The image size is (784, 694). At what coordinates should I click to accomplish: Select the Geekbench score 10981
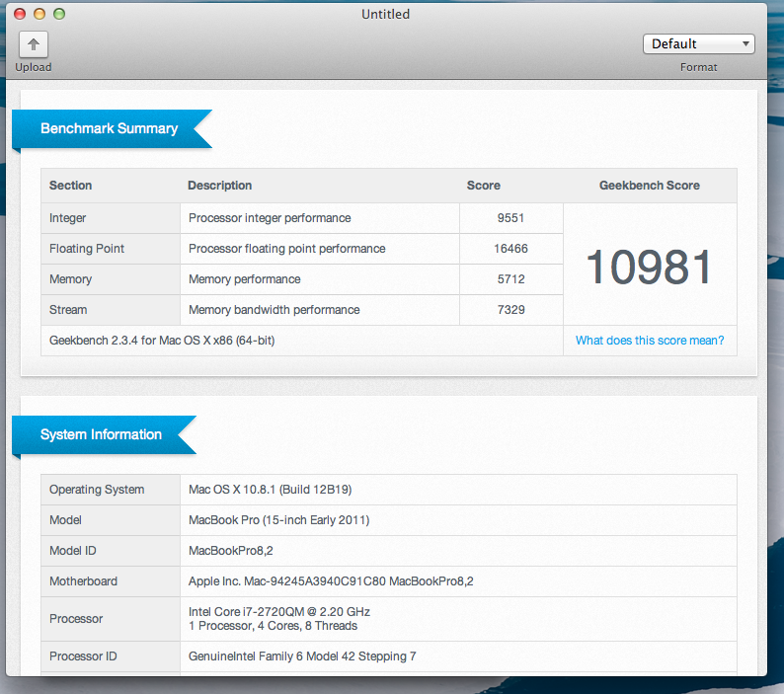pos(649,268)
